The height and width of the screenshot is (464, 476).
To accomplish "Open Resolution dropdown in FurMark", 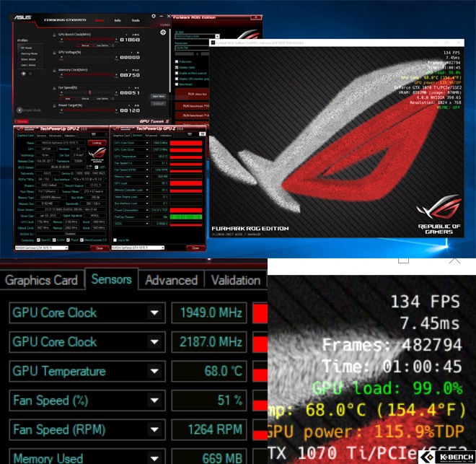I will 191,48.
